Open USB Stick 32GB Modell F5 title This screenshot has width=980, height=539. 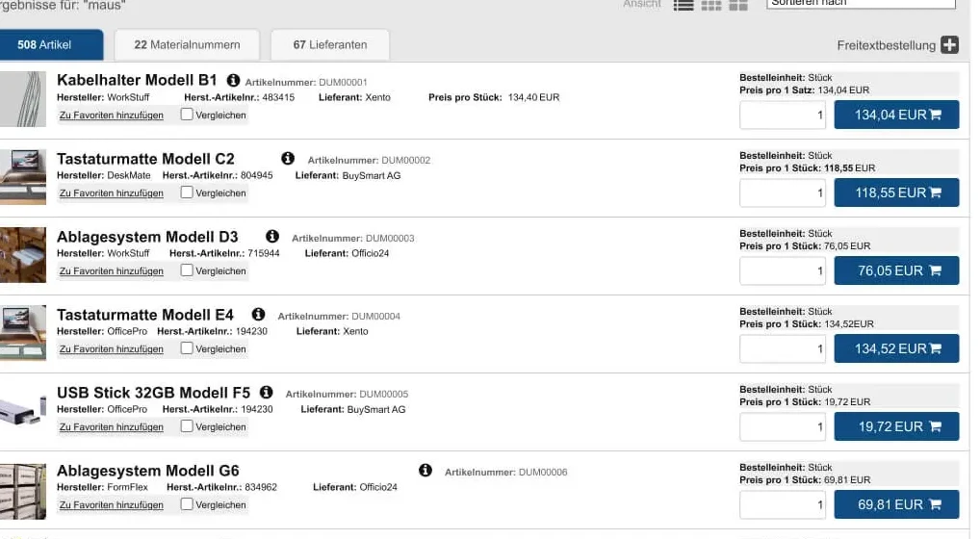tap(153, 393)
